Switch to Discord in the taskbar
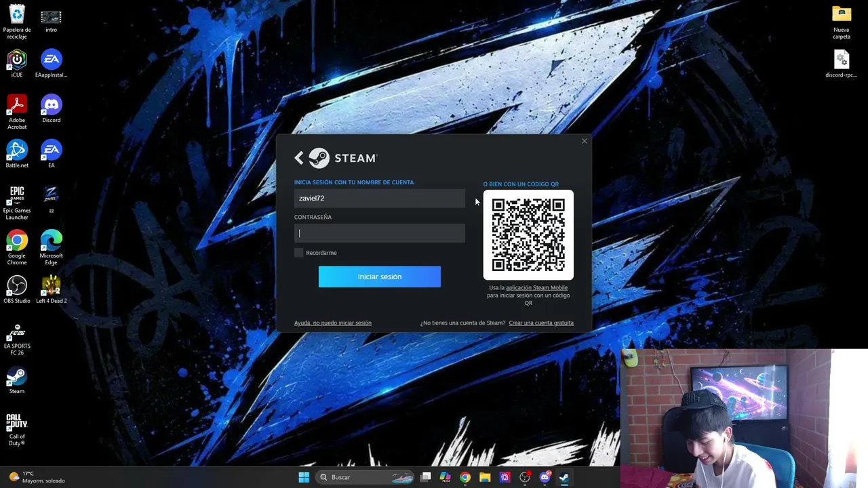The width and height of the screenshot is (868, 488). (x=545, y=477)
